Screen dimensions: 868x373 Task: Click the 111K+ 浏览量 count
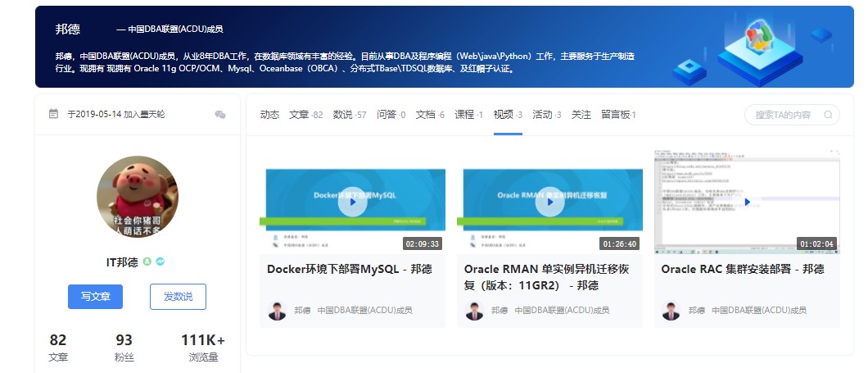202,348
